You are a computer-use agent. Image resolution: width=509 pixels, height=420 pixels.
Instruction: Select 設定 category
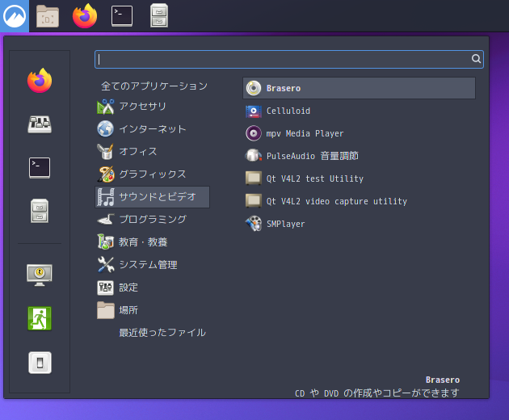pos(152,288)
